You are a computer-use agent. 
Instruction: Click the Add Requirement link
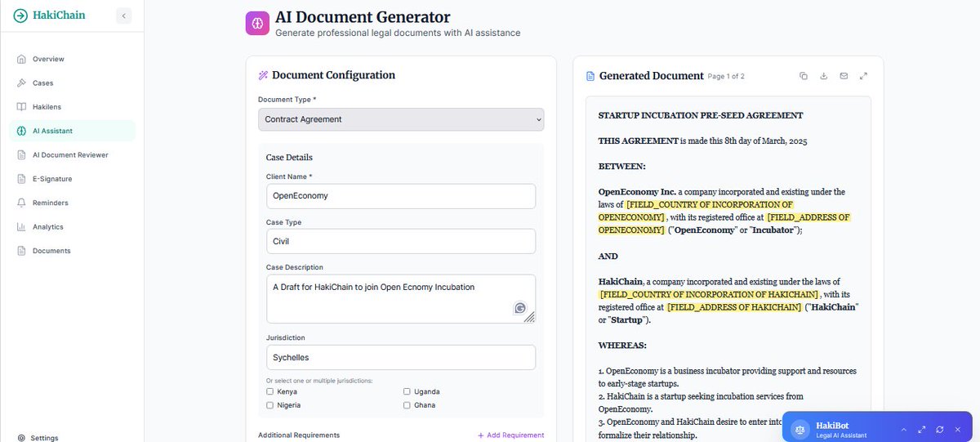[511, 435]
